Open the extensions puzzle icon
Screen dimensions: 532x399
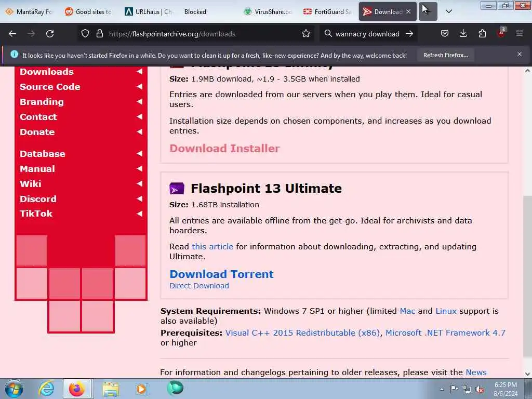point(482,34)
